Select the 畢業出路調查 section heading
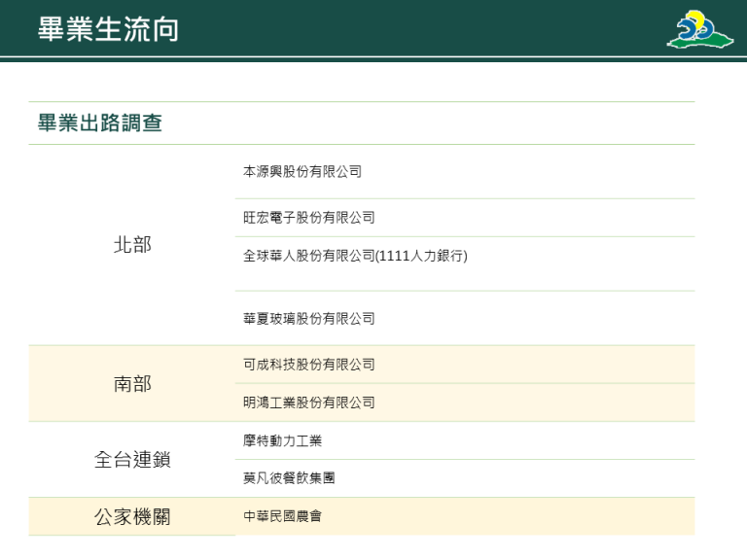This screenshot has width=747, height=560. pos(99,123)
